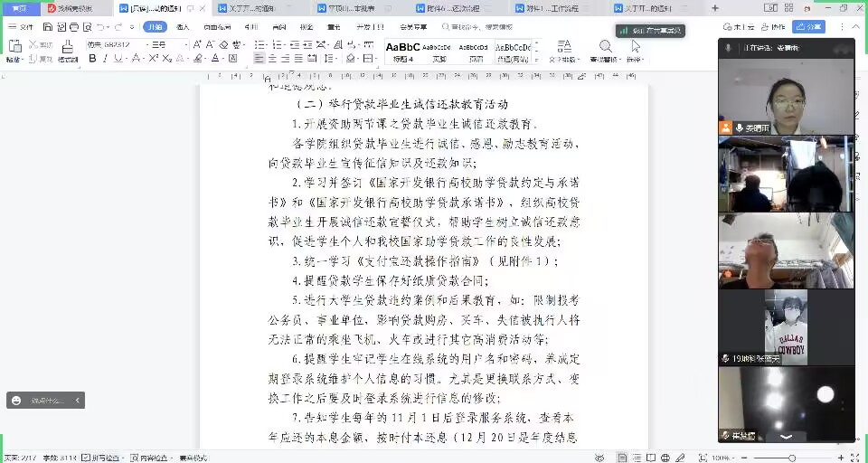This screenshot has height=463, width=868.
Task: Click the bulleted list icon
Action: (259, 43)
